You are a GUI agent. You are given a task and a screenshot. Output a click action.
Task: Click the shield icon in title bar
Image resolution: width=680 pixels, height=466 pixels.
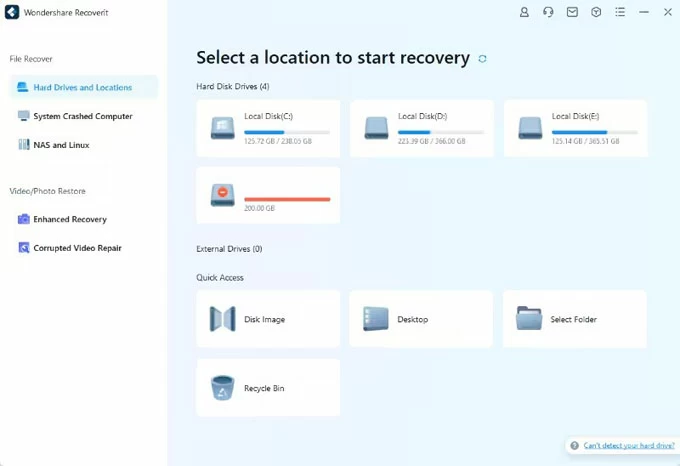click(x=596, y=12)
